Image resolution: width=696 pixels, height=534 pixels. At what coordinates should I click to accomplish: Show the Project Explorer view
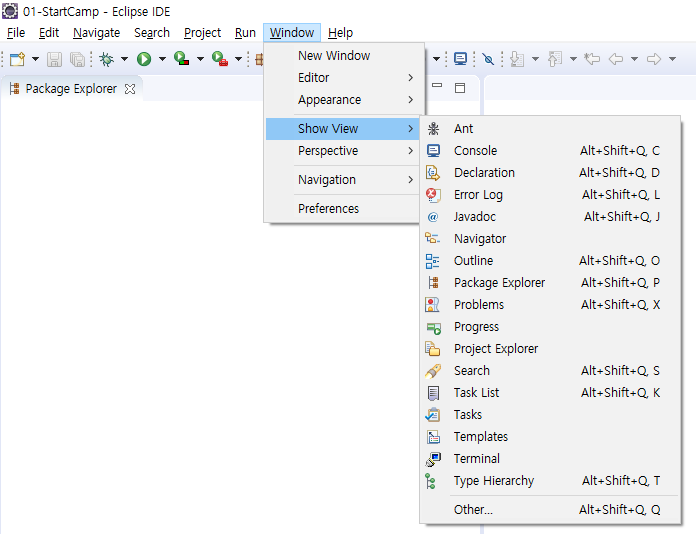tap(550, 349)
